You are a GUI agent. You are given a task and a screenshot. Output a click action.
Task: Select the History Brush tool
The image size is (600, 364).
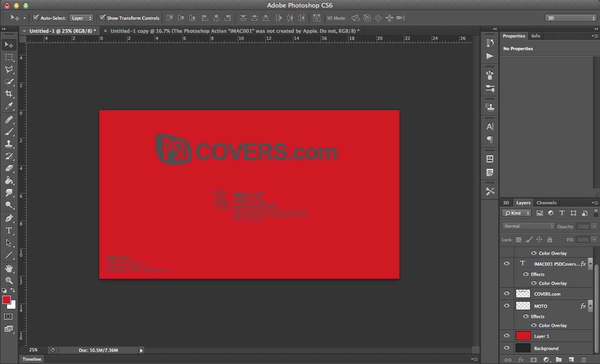click(9, 156)
